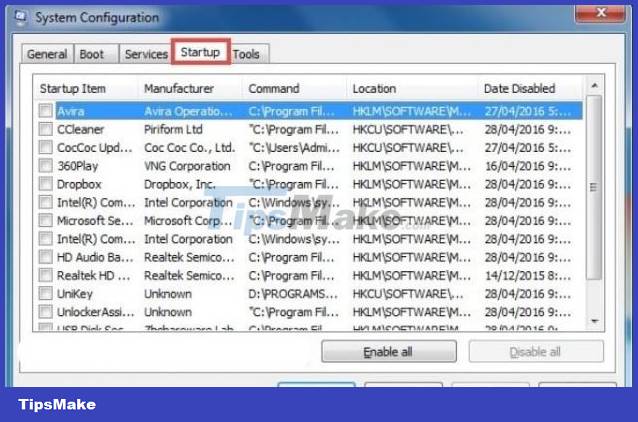The image size is (638, 422).
Task: Select the UnlockerAssi... startup item
Action: [x=96, y=312]
